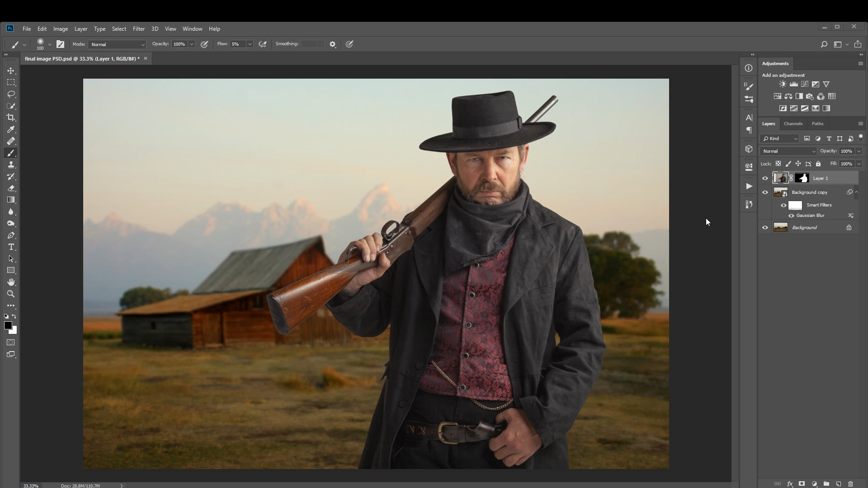This screenshot has height=488, width=868.
Task: Delete layer using the trash icon
Action: click(851, 483)
